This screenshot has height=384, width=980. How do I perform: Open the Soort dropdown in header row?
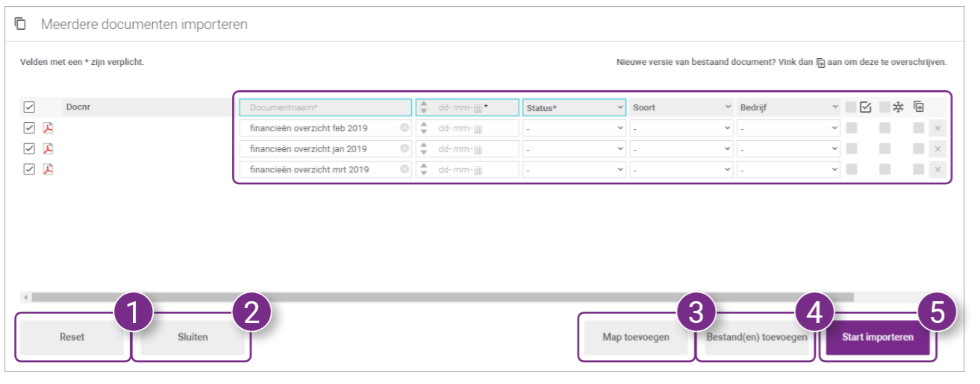pos(682,107)
